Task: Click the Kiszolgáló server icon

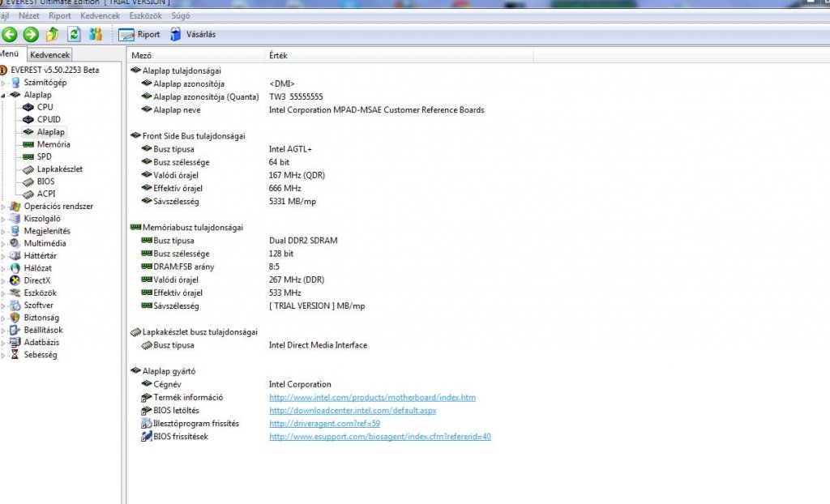Action: 15,219
